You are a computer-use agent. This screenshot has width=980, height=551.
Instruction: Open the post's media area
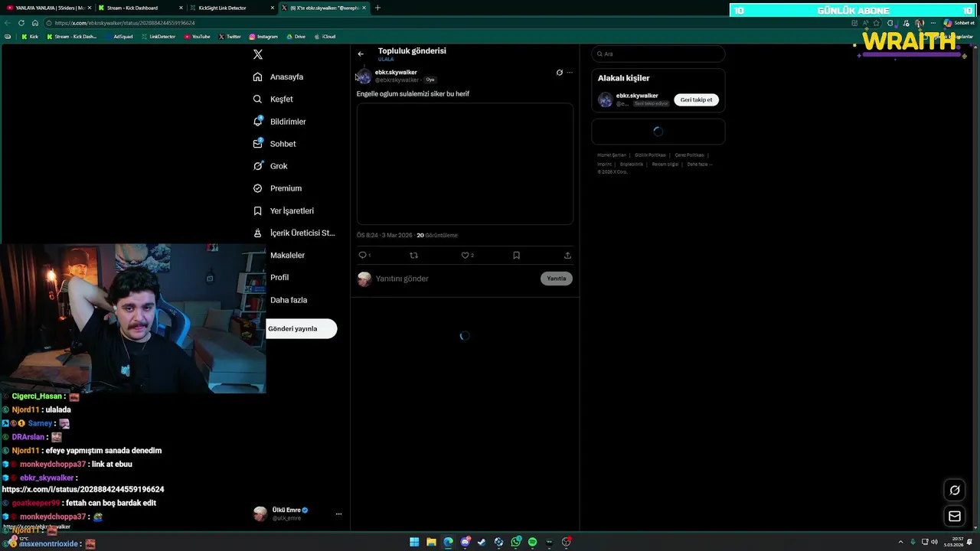coord(465,164)
